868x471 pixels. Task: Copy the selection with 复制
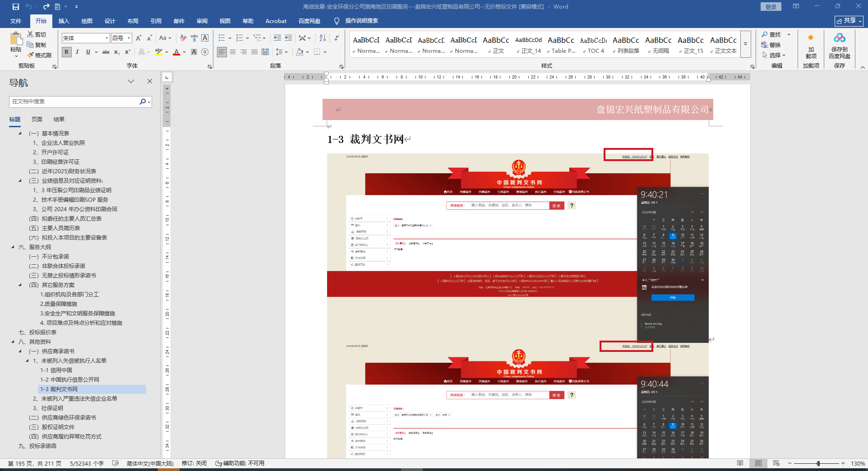coord(37,45)
